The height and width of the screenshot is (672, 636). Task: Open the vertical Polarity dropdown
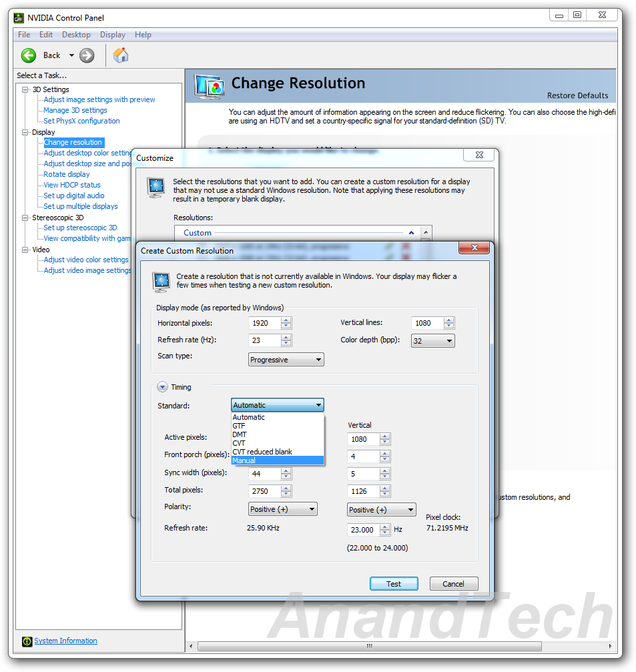(382, 510)
